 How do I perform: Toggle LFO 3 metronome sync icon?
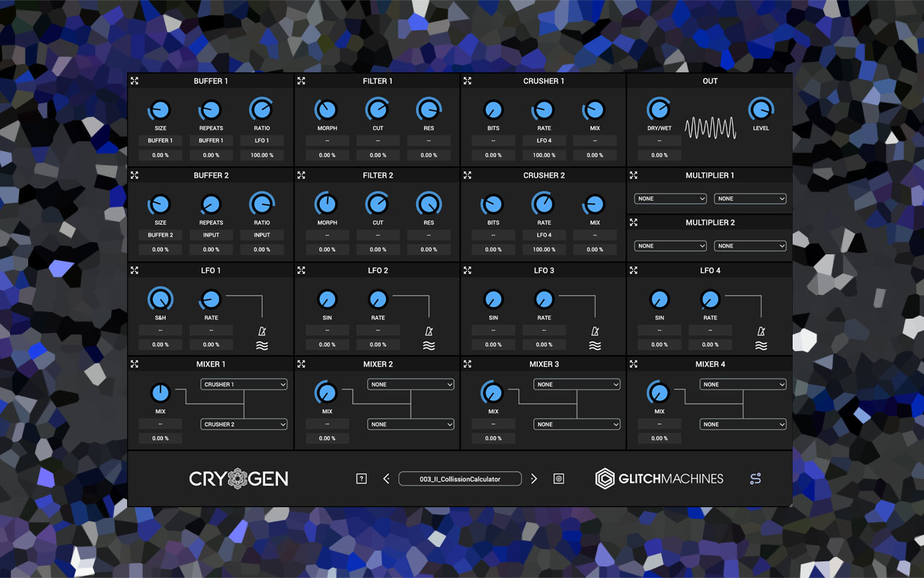(x=595, y=332)
